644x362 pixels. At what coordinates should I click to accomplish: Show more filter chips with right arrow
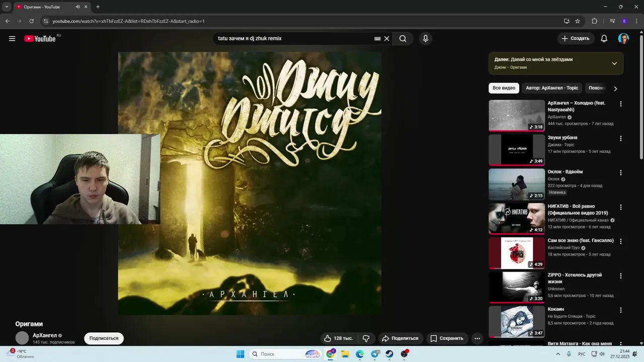click(615, 88)
